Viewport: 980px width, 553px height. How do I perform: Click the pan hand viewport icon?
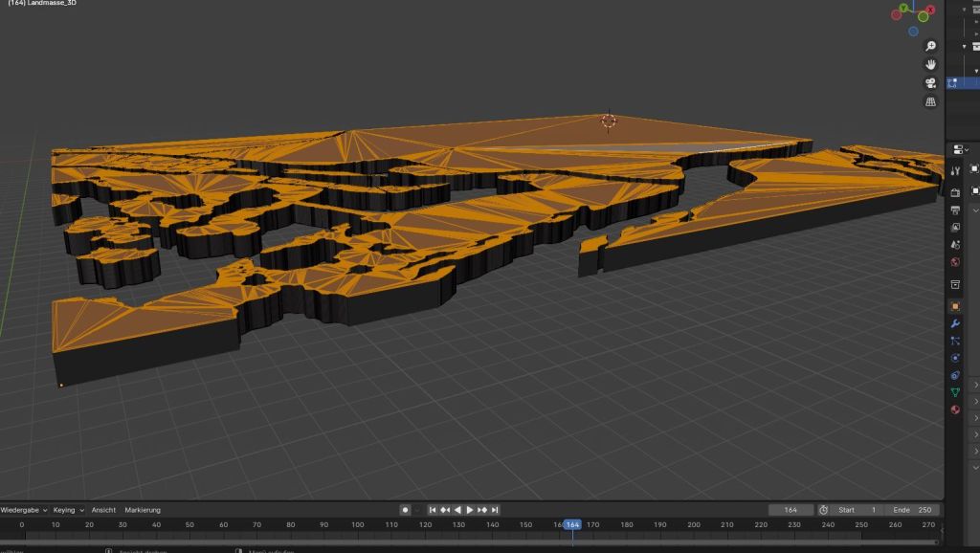click(x=930, y=64)
